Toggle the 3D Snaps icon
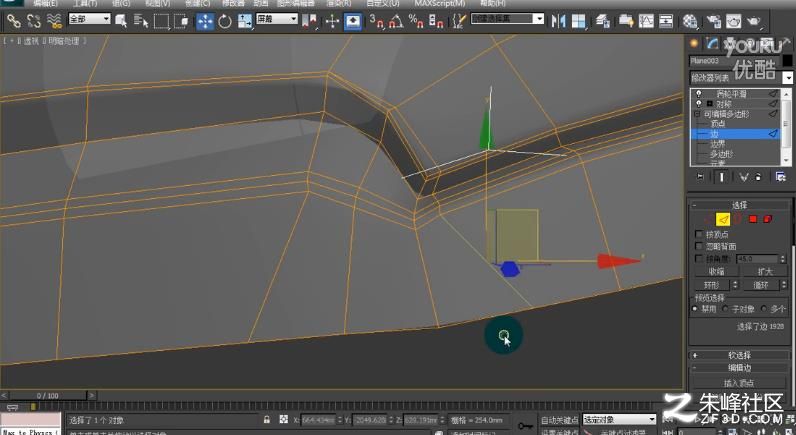Viewport: 796px width, 435px height. (x=377, y=21)
